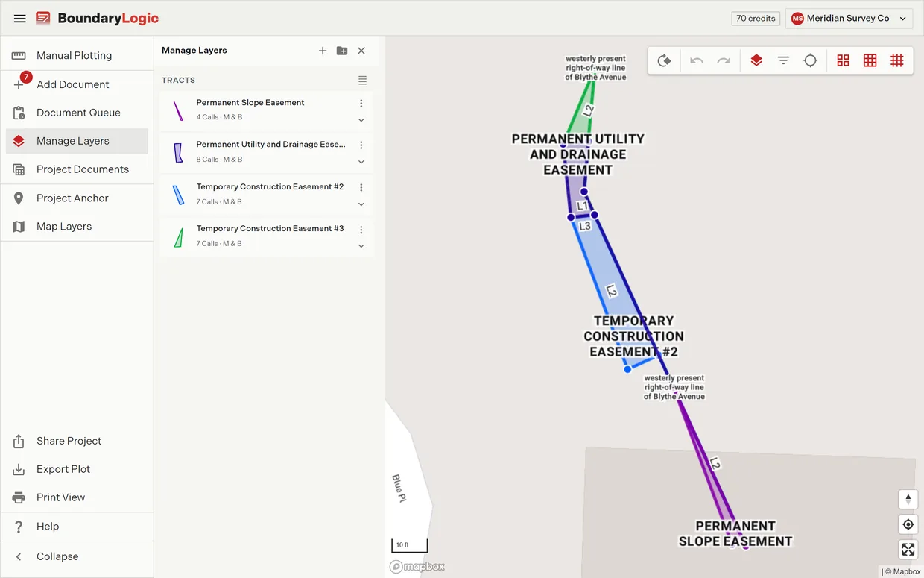Click the Permanent Utility and Drainage Easement thumbnail
Screen dimensions: 924x578
click(x=178, y=153)
